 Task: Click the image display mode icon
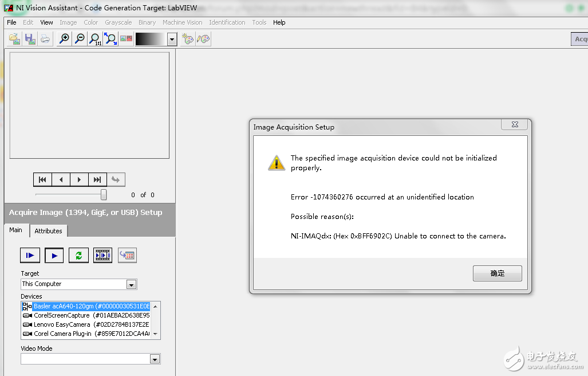coord(127,38)
